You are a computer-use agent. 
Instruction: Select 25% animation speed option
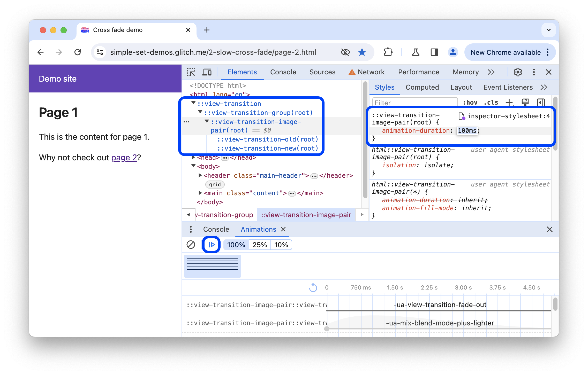pos(259,244)
